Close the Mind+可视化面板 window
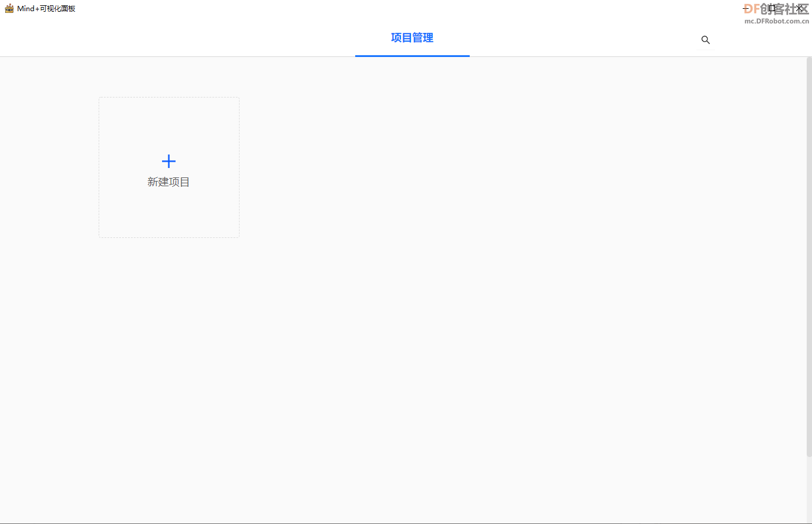The image size is (812, 524). [799, 8]
